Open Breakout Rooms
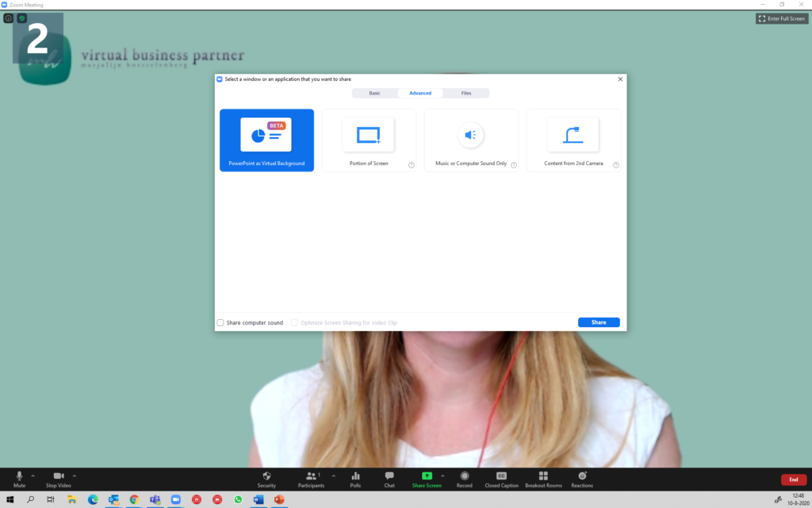 tap(543, 476)
